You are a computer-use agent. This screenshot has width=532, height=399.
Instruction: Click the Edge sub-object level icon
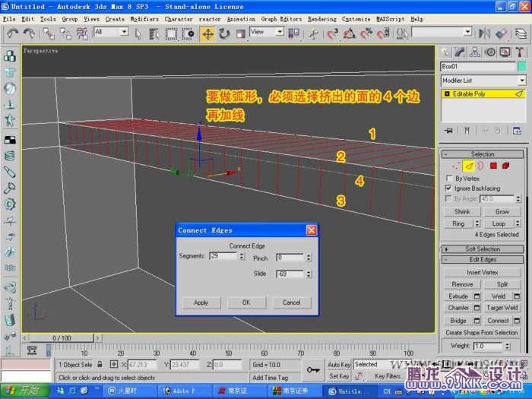469,166
